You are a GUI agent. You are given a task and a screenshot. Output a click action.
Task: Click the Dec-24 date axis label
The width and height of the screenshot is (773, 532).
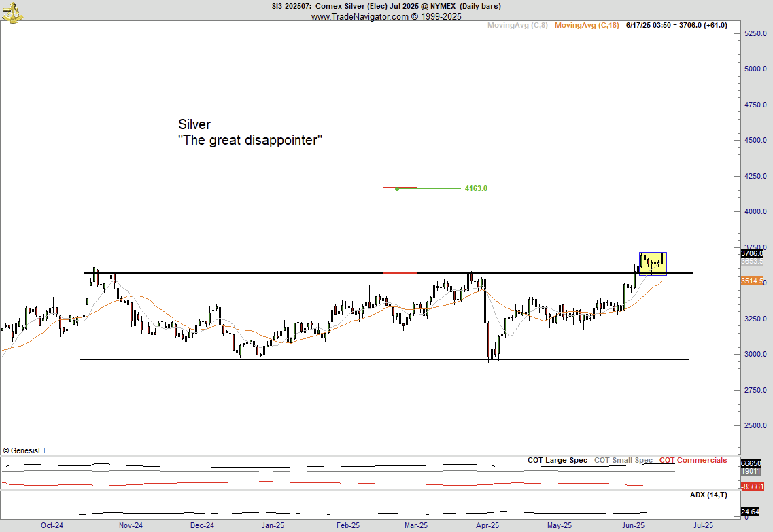[202, 526]
